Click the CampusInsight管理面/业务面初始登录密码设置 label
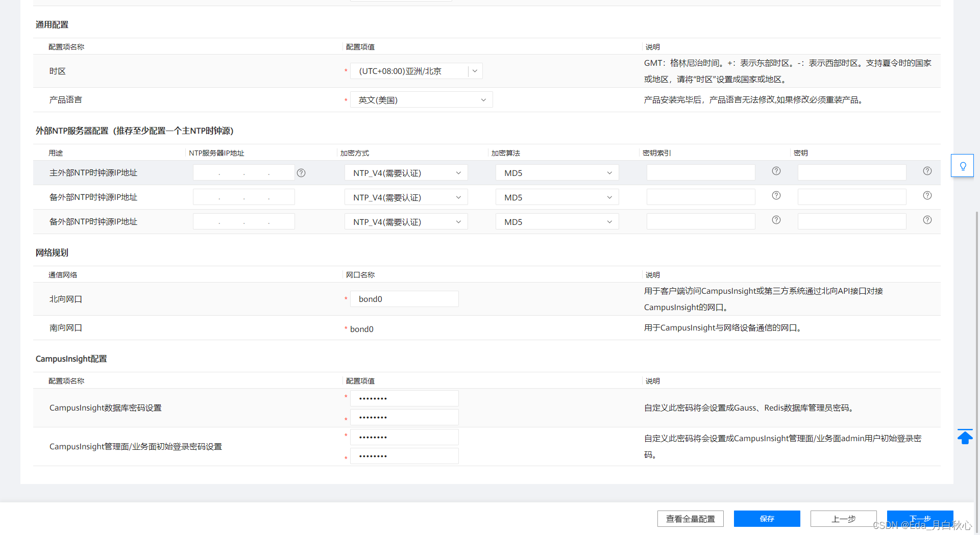This screenshot has height=535, width=980. point(136,447)
